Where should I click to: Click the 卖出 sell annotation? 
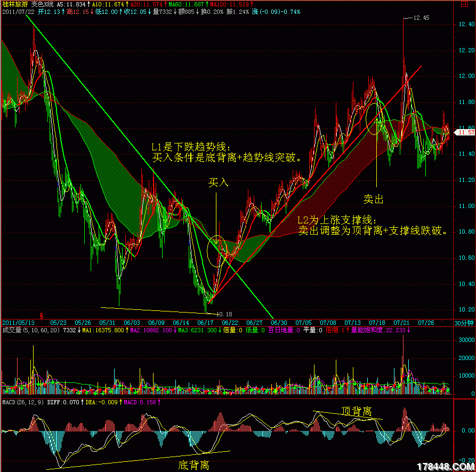373,199
